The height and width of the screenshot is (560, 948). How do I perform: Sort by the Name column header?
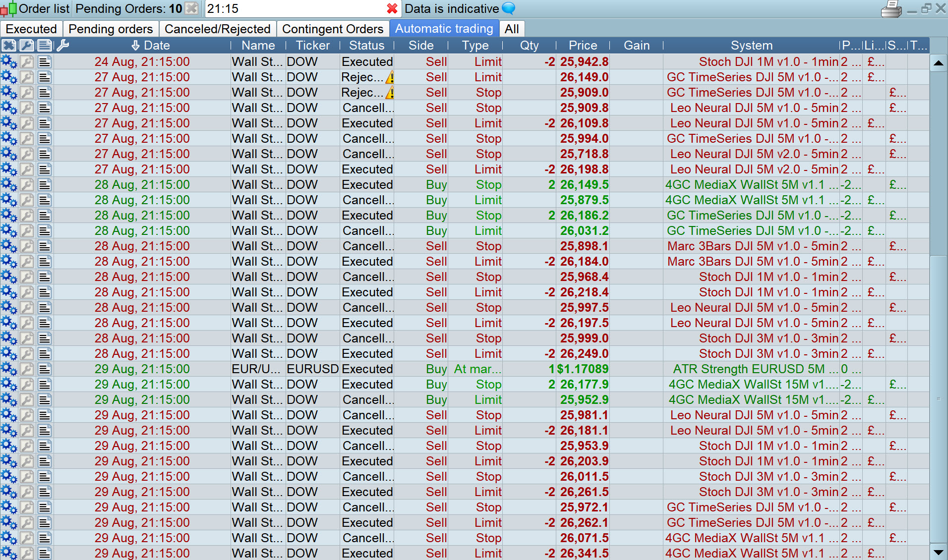[258, 46]
